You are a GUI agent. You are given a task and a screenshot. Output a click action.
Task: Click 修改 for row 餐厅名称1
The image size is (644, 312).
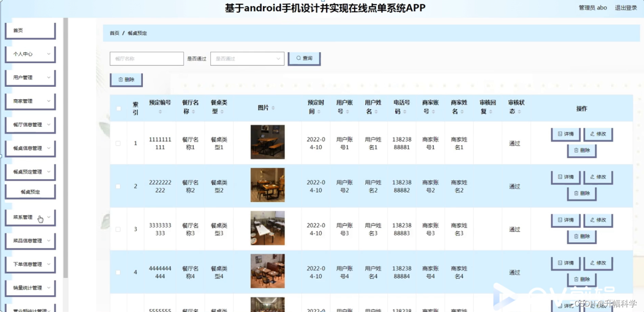pos(598,134)
